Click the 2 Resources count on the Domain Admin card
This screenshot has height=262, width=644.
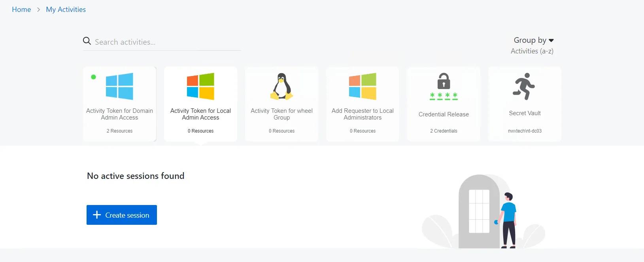pos(119,131)
